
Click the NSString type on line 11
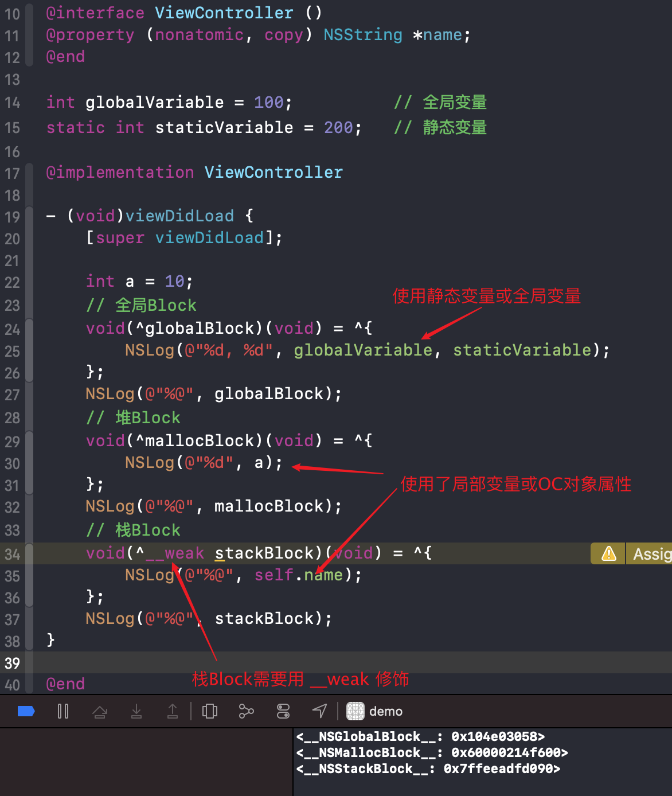[x=363, y=35]
